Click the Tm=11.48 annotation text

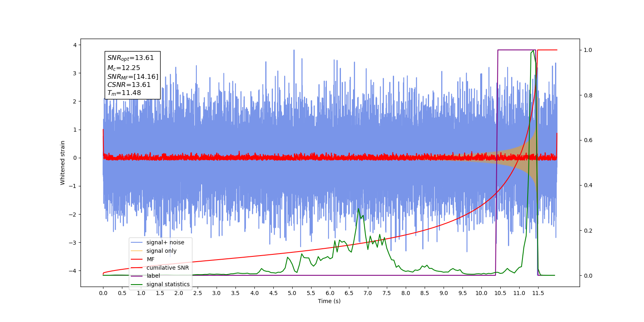click(x=124, y=93)
